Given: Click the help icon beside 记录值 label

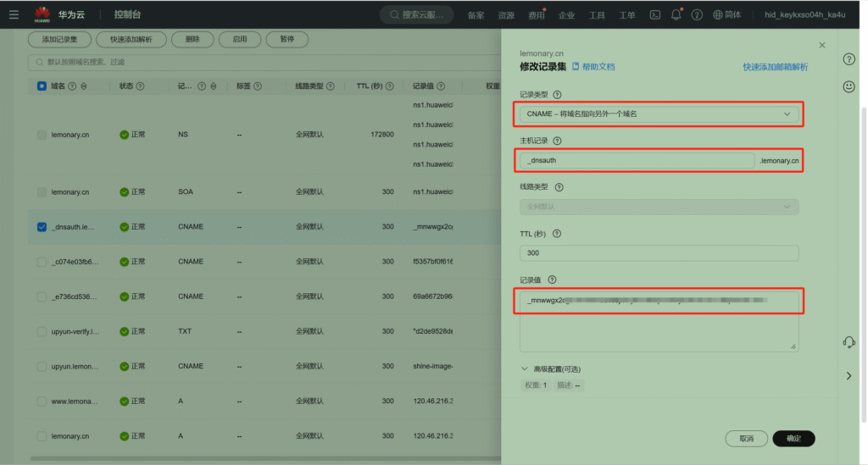Looking at the screenshot, I should [552, 280].
